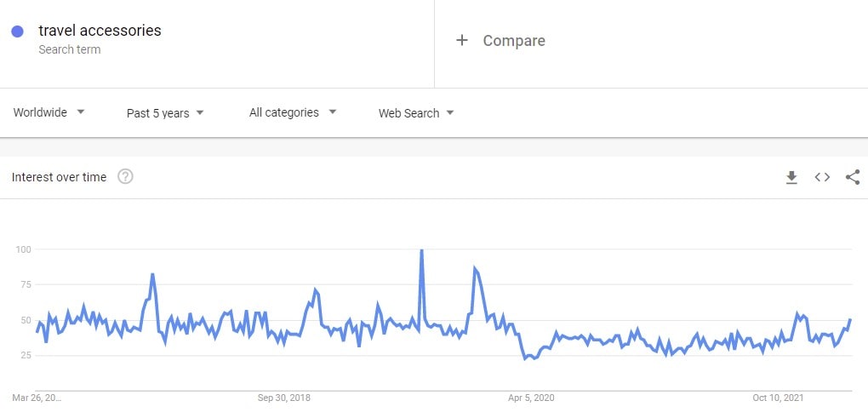The image size is (868, 418).
Task: Expand the Worldwide region dropdown
Action: [49, 112]
